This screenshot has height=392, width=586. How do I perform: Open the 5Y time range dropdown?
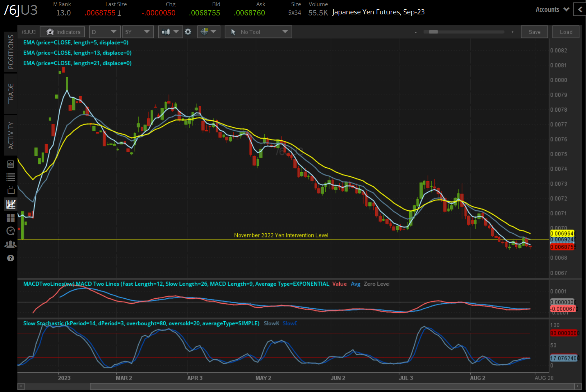tap(138, 32)
